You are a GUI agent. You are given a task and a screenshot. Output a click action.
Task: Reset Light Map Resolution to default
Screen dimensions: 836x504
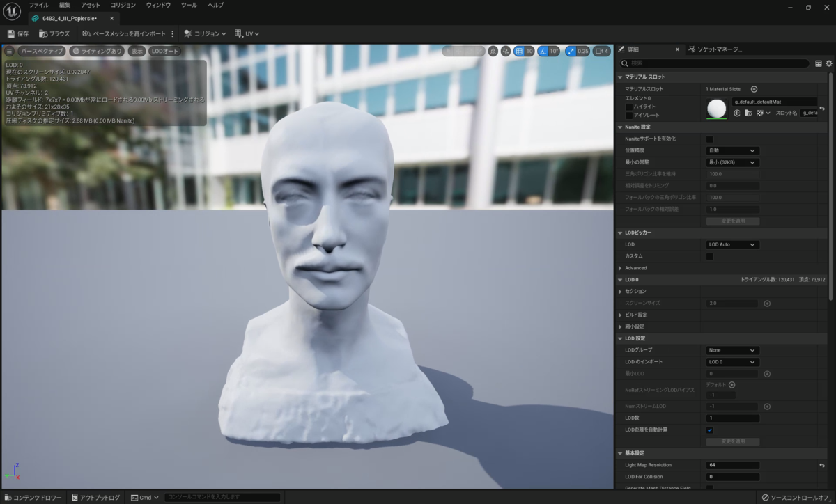pos(822,465)
